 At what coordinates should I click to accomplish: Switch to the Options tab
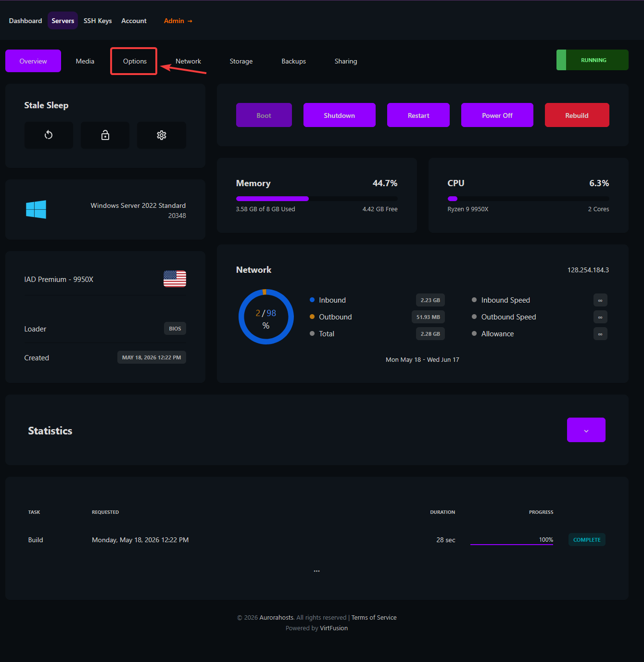[x=135, y=61]
